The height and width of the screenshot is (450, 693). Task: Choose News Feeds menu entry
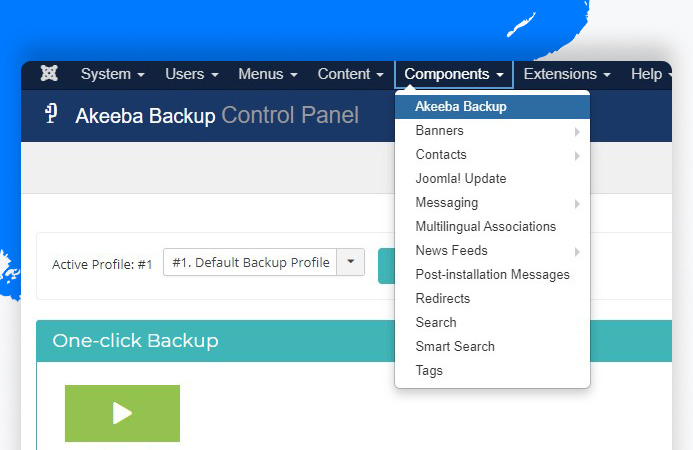492,251
